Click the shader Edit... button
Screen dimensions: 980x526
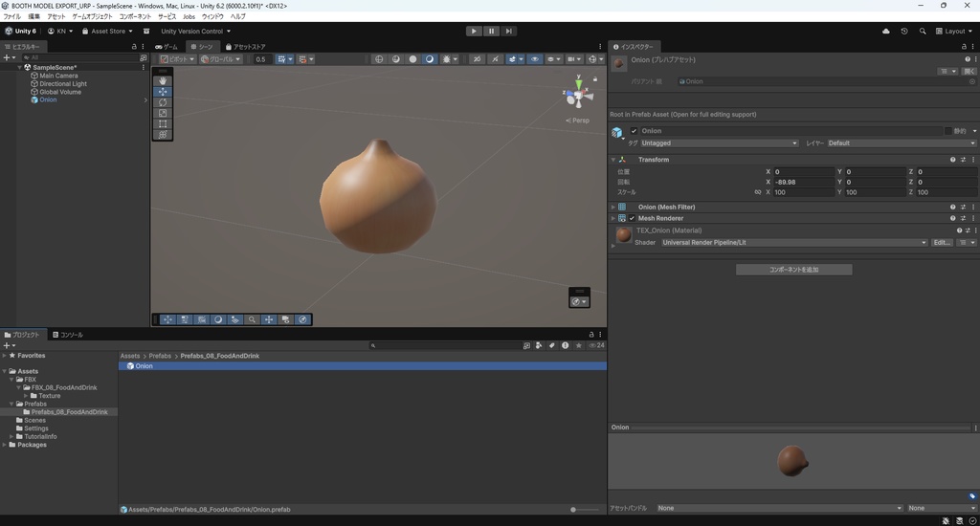[942, 242]
